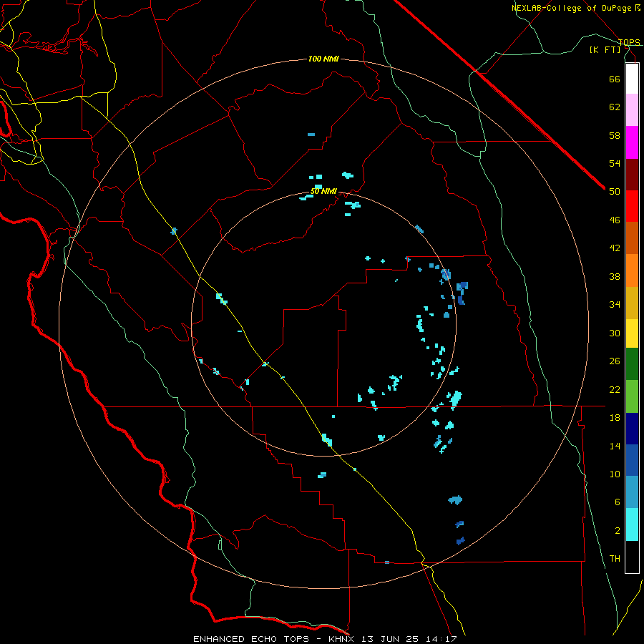Click the 'NEXLAB-College of DuPage' credit text
This screenshot has width=644, height=644.
(573, 8)
